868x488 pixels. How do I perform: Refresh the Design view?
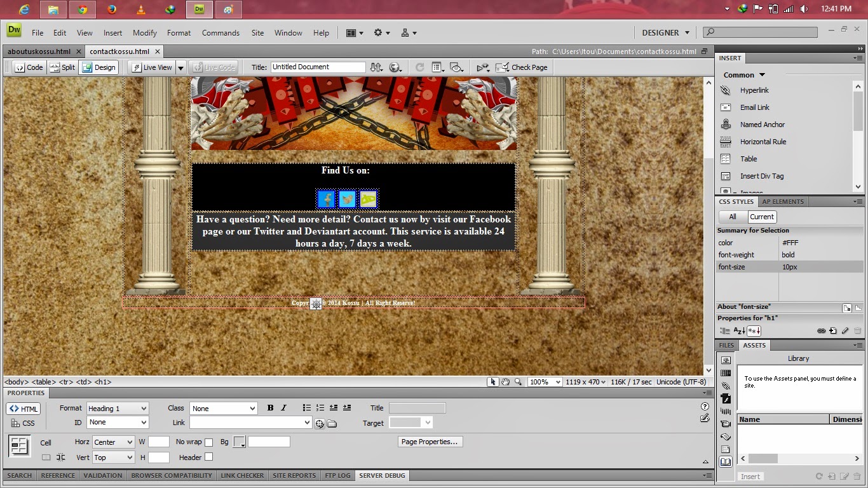coord(419,67)
